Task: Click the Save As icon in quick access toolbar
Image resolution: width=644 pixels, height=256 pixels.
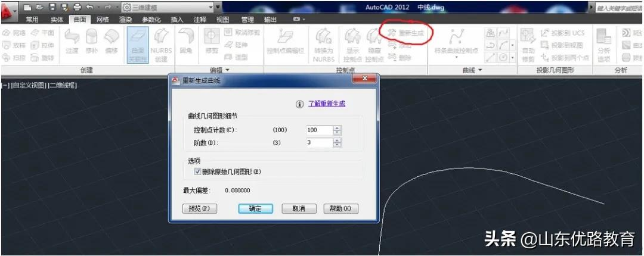Action: tap(64, 7)
